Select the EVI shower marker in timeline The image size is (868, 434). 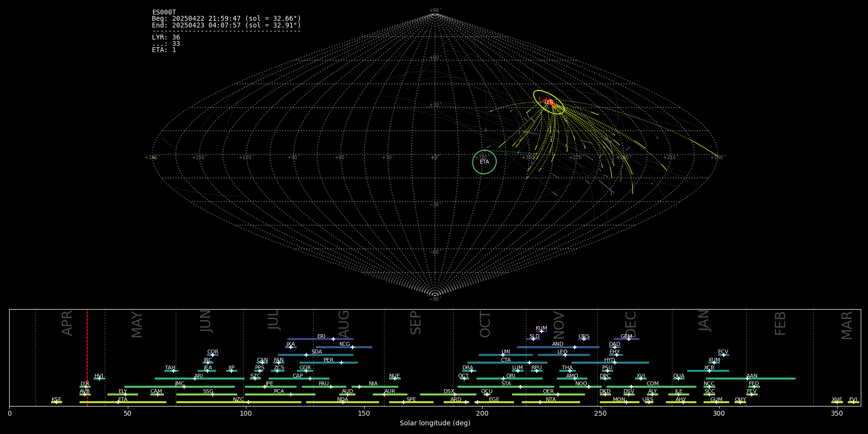pyautogui.click(x=853, y=402)
